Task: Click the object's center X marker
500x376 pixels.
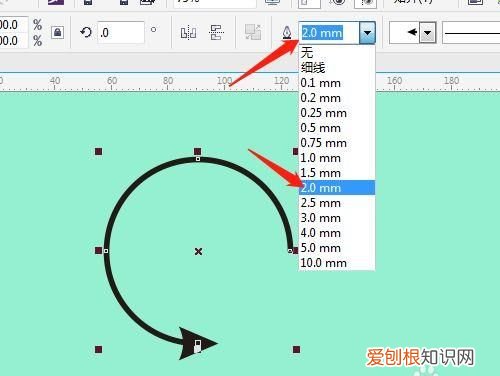Action: pyautogui.click(x=198, y=251)
